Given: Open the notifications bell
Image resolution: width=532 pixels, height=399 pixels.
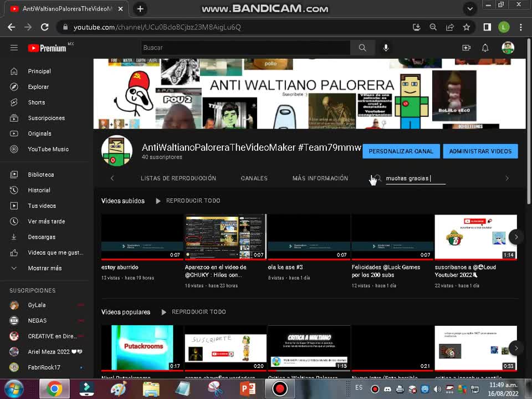Looking at the screenshot, I should pos(485,48).
